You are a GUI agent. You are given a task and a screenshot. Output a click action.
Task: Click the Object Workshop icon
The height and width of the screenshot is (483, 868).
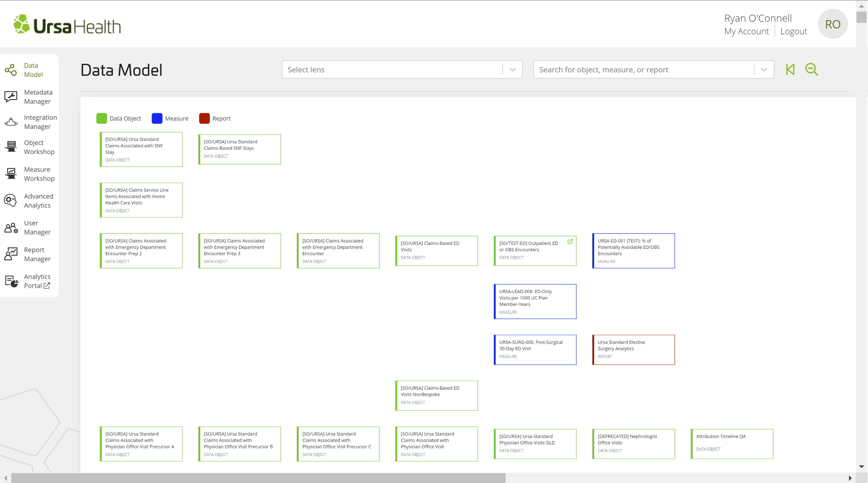11,147
